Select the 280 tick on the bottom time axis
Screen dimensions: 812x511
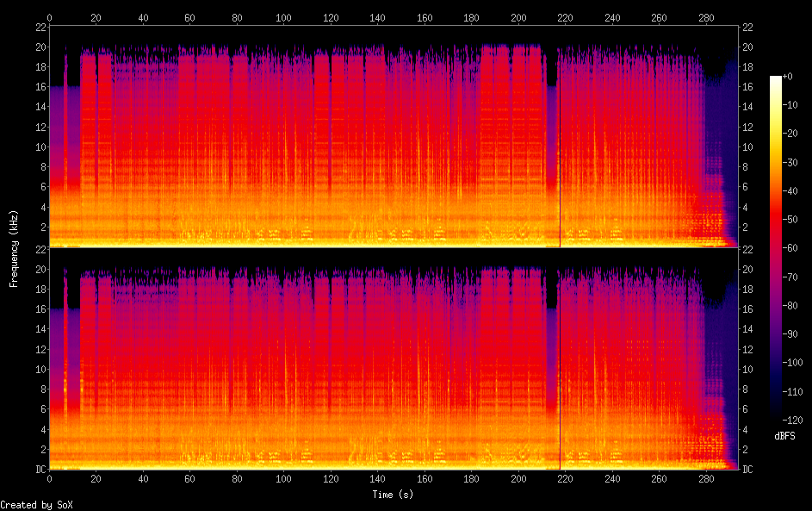[706, 477]
